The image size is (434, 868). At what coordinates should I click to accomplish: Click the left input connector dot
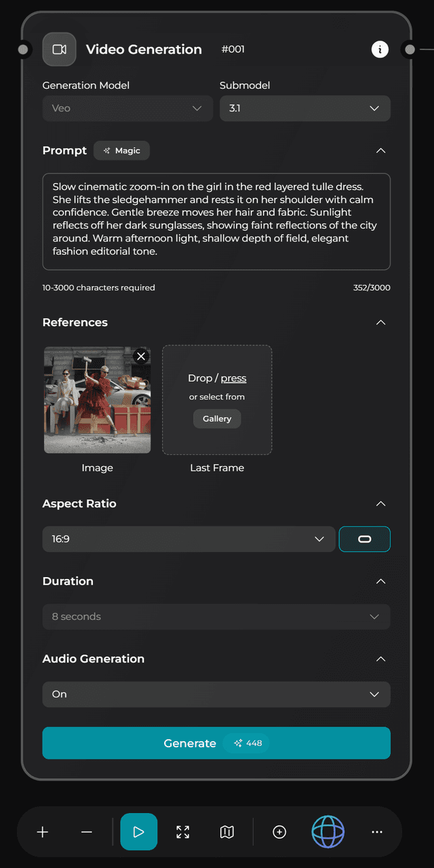click(x=23, y=50)
